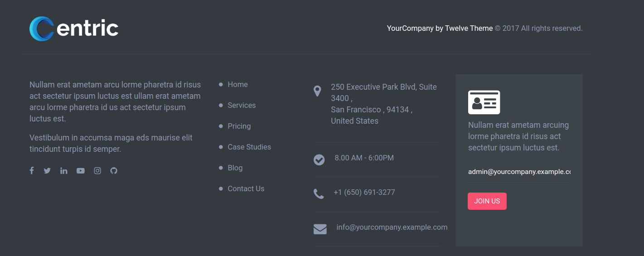Focus the admin email input field

click(x=519, y=172)
